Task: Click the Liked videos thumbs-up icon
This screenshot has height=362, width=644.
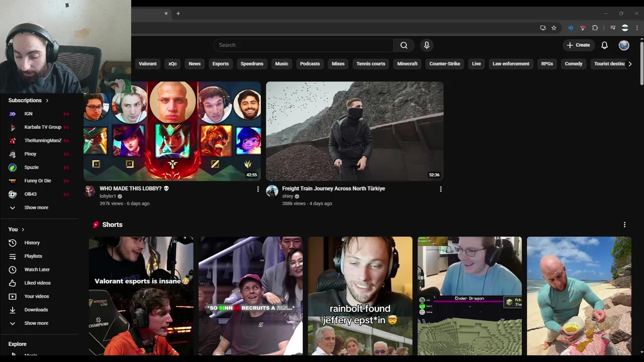Action: (x=13, y=283)
